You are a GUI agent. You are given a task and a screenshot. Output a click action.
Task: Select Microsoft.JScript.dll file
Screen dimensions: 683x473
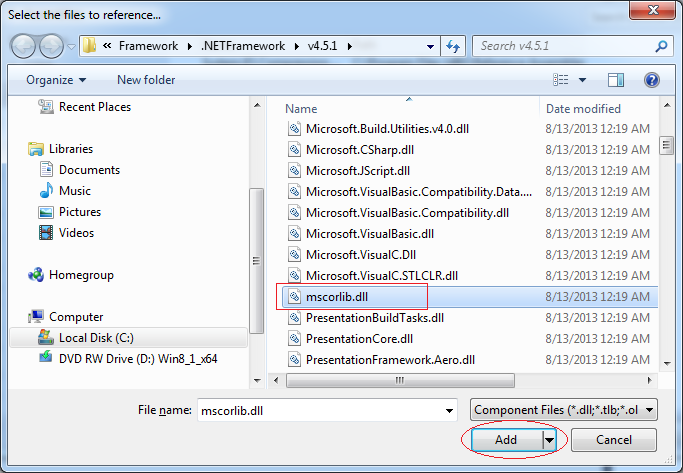(358, 171)
